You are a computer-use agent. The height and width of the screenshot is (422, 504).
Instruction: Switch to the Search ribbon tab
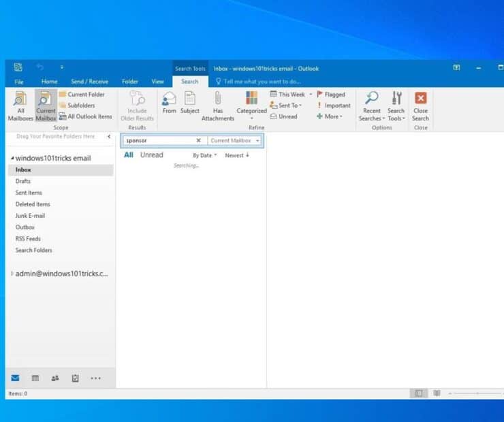tap(189, 82)
